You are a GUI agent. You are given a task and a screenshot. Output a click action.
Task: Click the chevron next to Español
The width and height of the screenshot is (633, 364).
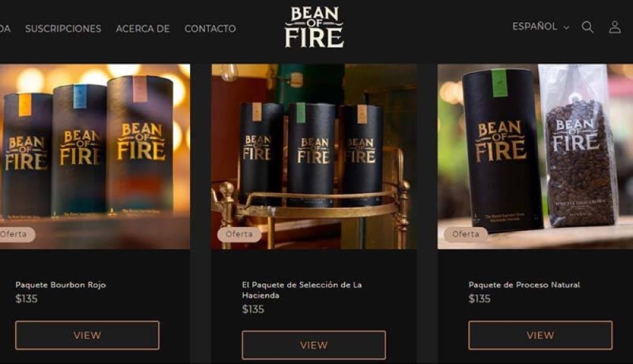coord(566,28)
